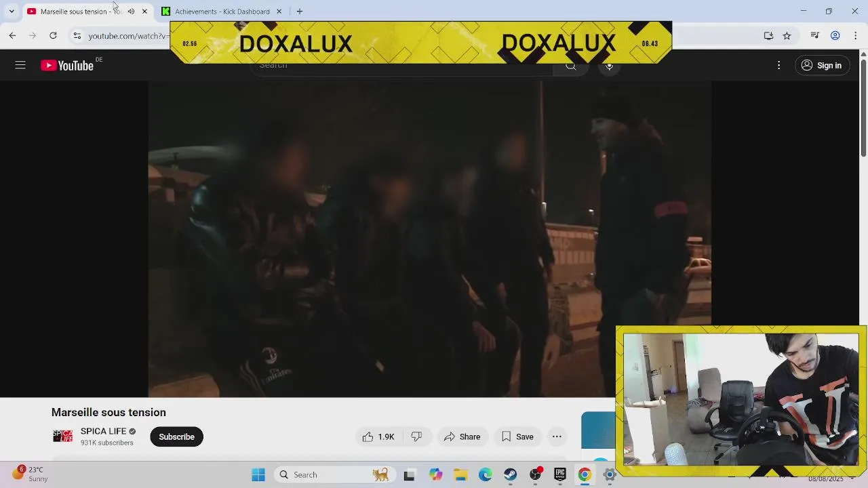The width and height of the screenshot is (868, 488).
Task: Click the video player to pause
Action: pos(429,239)
